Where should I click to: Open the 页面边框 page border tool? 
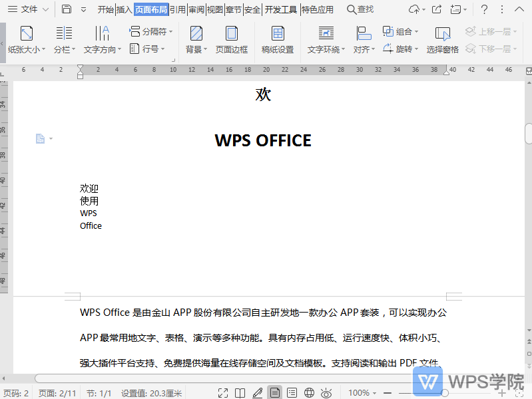click(x=232, y=40)
